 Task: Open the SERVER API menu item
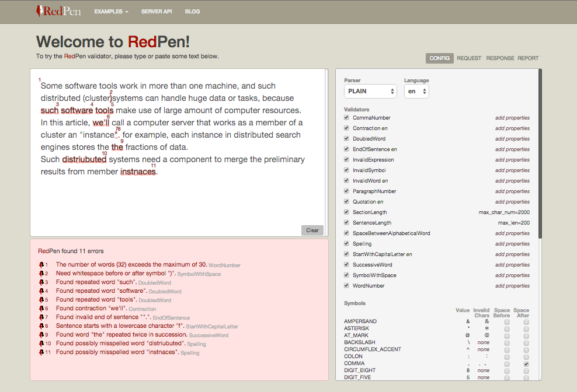[x=157, y=12]
